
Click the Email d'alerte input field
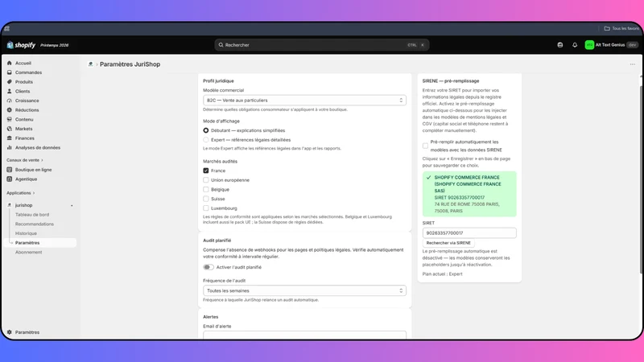(304, 335)
